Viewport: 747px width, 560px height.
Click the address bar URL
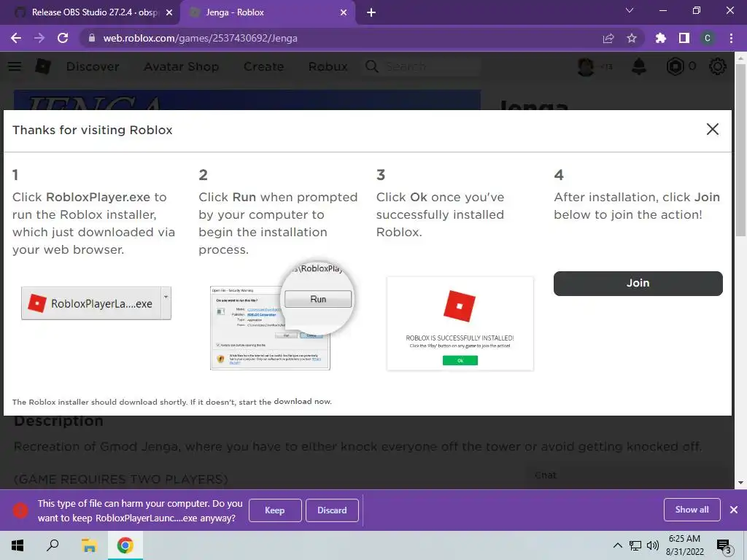tap(200, 38)
